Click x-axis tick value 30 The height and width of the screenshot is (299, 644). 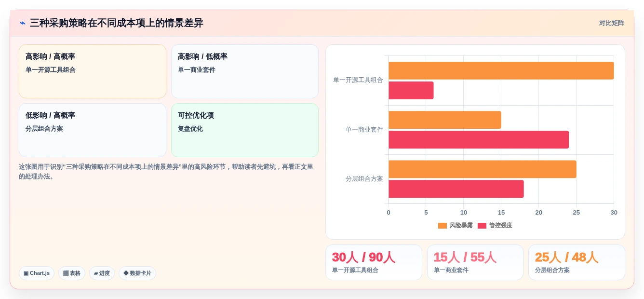point(614,213)
